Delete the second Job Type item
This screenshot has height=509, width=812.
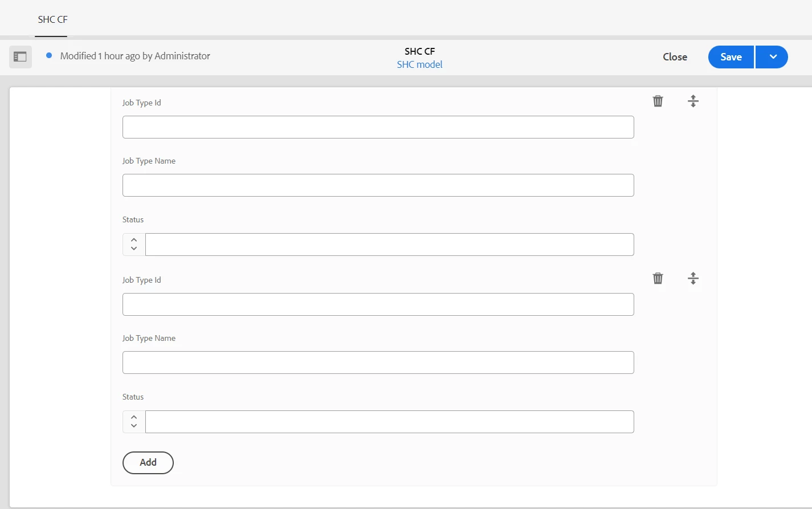(x=658, y=278)
